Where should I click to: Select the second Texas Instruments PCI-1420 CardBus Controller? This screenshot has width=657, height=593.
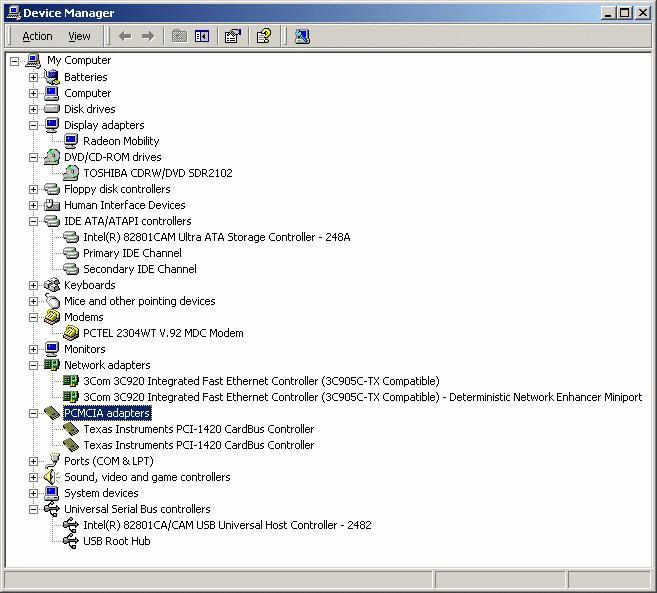click(199, 445)
